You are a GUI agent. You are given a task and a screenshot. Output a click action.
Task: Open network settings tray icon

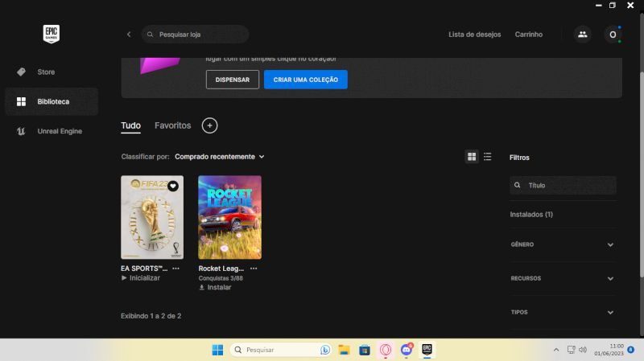(571, 350)
